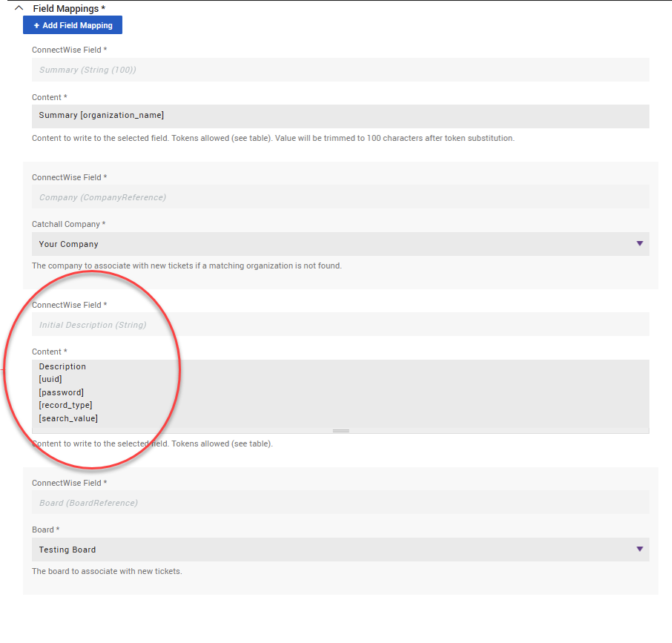Image resolution: width=672 pixels, height=643 pixels.
Task: Click the [uuid] token line in Content
Action: tap(50, 379)
